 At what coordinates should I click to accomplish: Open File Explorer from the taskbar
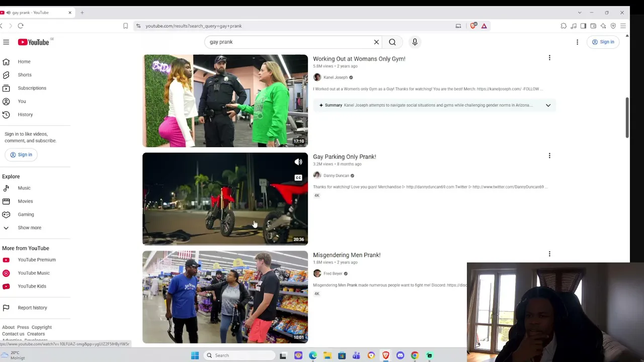point(327,355)
